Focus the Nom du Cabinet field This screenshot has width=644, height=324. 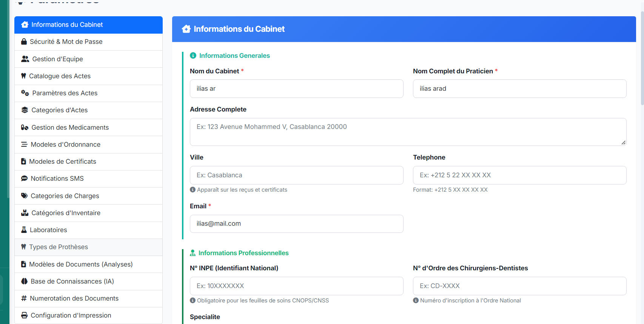coord(297,88)
